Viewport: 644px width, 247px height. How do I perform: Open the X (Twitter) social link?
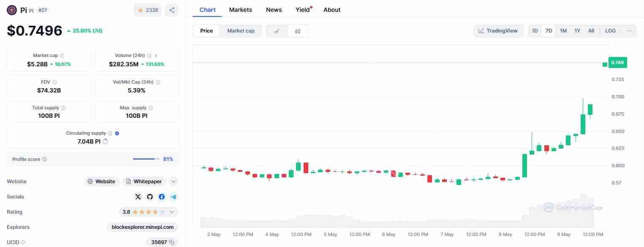point(138,197)
